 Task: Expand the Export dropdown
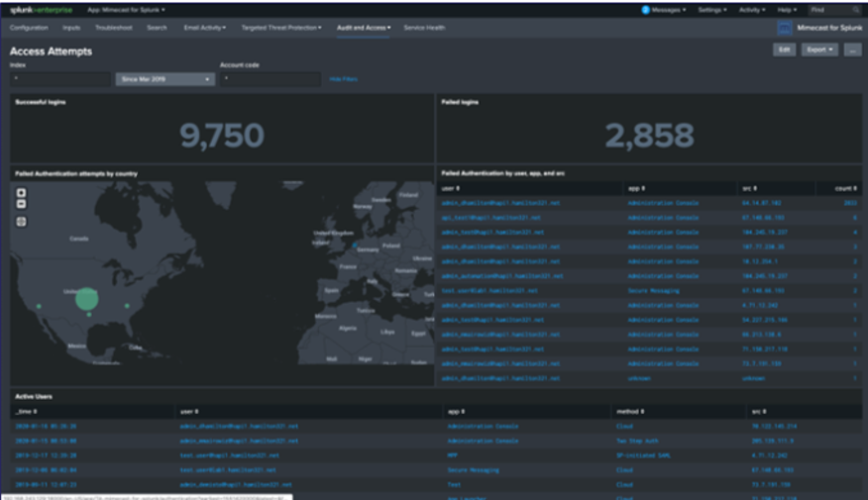818,50
